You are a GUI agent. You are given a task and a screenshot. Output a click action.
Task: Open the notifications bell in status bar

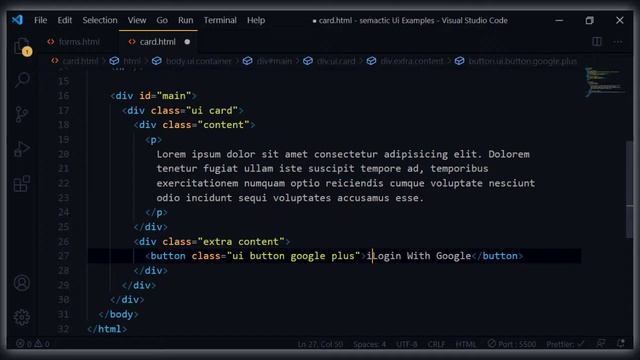click(621, 344)
